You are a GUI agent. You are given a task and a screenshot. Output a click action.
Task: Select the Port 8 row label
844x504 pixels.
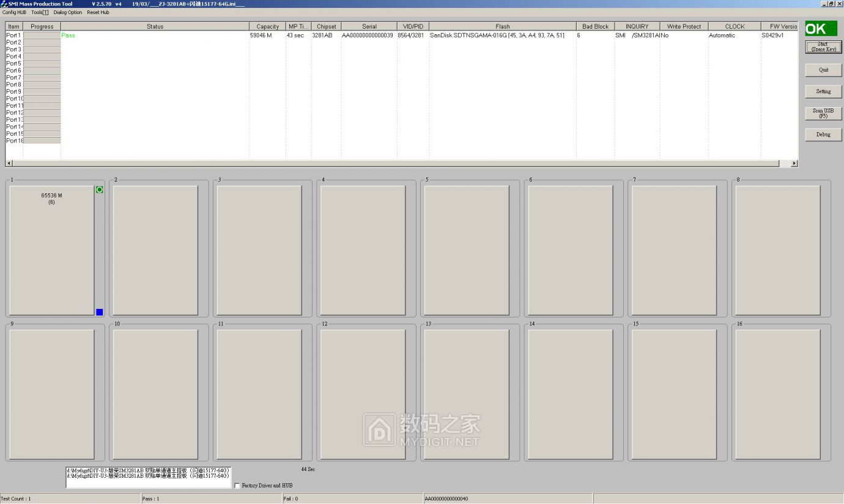tap(13, 84)
